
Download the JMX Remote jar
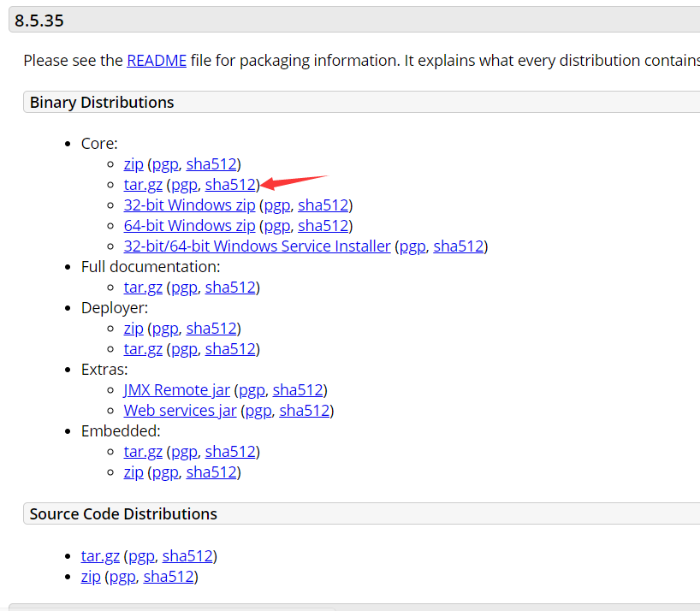click(176, 390)
